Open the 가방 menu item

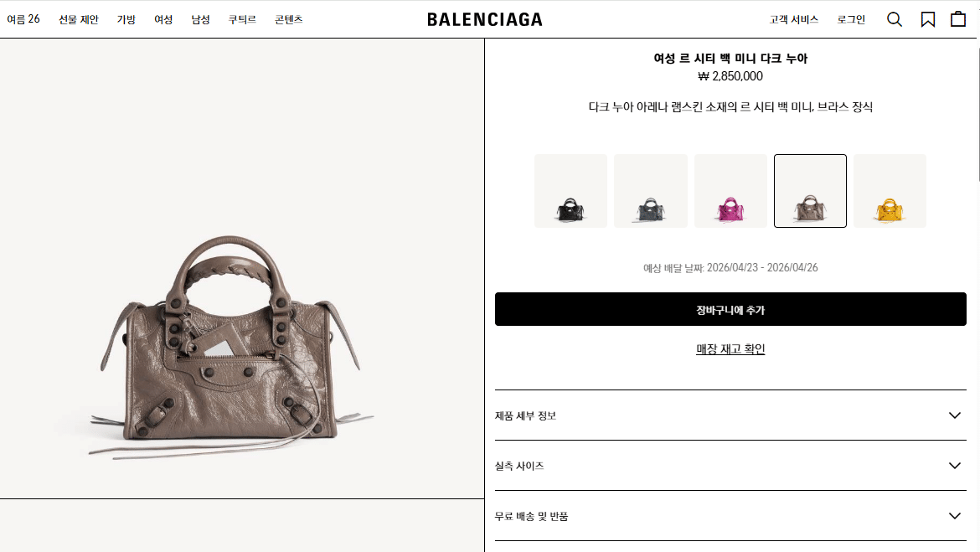click(x=126, y=19)
